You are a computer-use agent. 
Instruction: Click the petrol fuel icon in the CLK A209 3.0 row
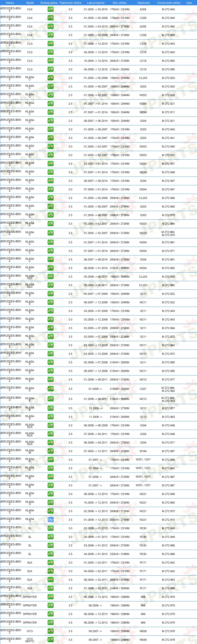coord(51,9)
